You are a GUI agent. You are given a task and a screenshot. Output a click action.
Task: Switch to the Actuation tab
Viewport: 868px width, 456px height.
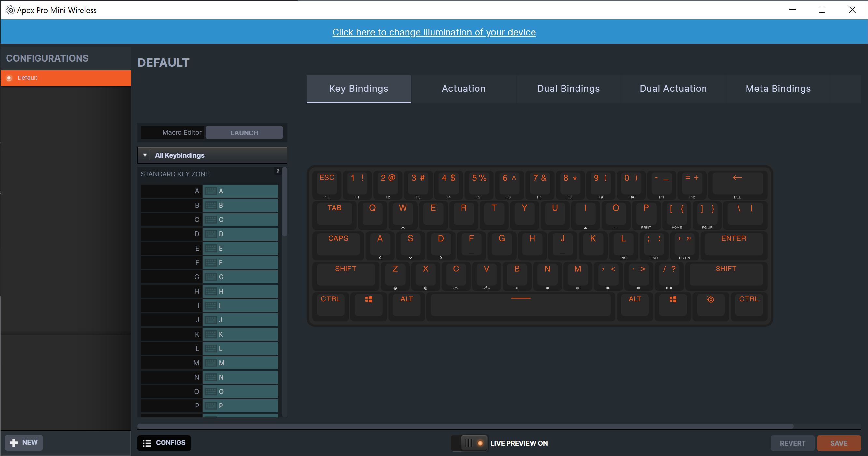(x=464, y=89)
